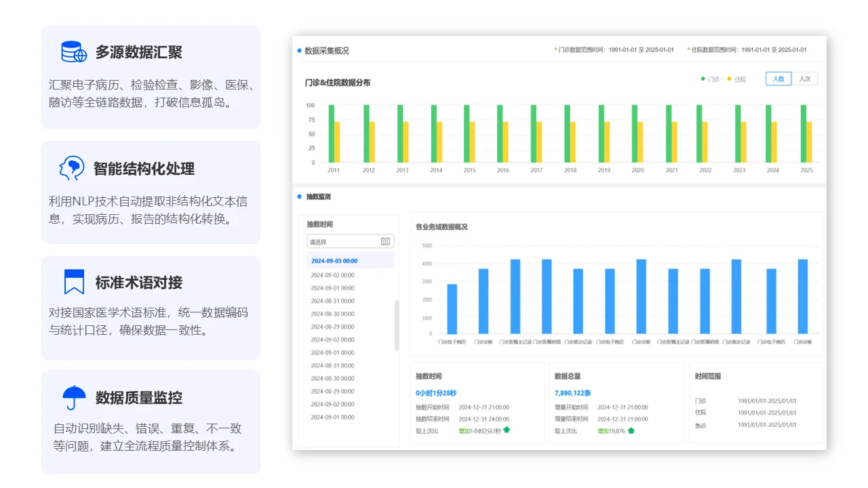Click the umbrella icon beside 数据质量监控
This screenshot has height=488, width=868.
tap(74, 397)
